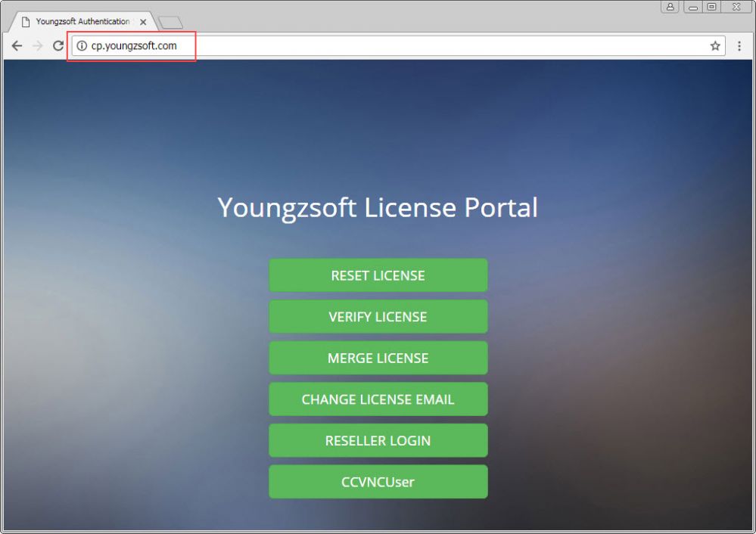
Task: Click the RESET LICENSE button
Action: [378, 275]
